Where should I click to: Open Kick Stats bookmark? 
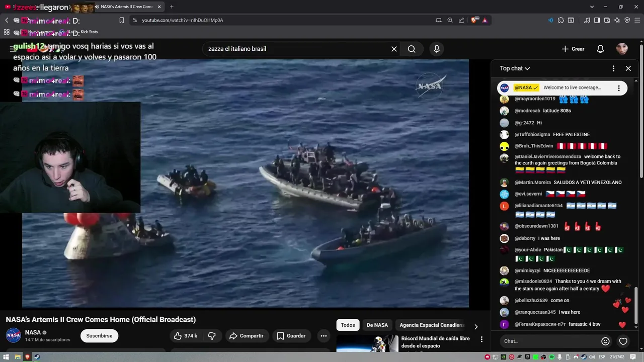[x=89, y=32]
